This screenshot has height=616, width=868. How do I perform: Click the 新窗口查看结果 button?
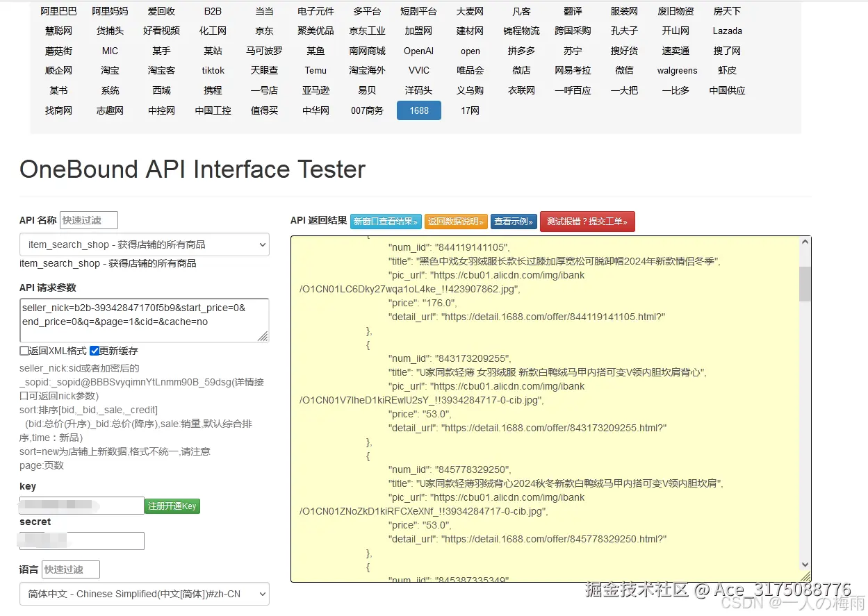[386, 222]
